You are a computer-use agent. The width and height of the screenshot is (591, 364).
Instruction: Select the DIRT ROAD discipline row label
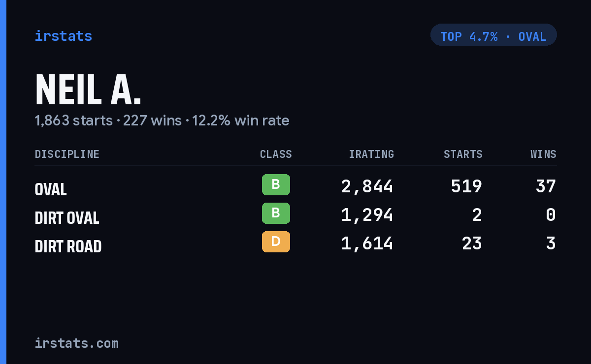tap(68, 246)
